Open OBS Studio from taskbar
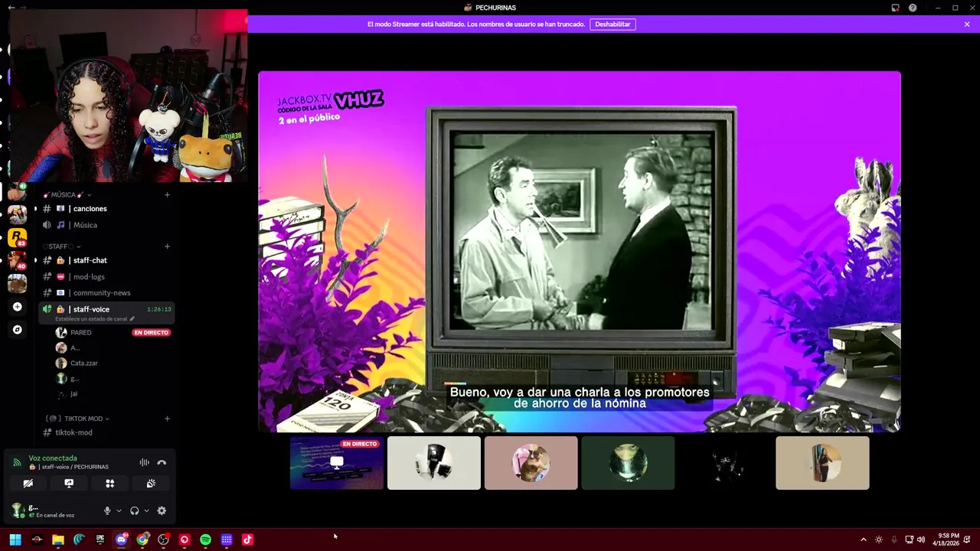 click(x=163, y=540)
